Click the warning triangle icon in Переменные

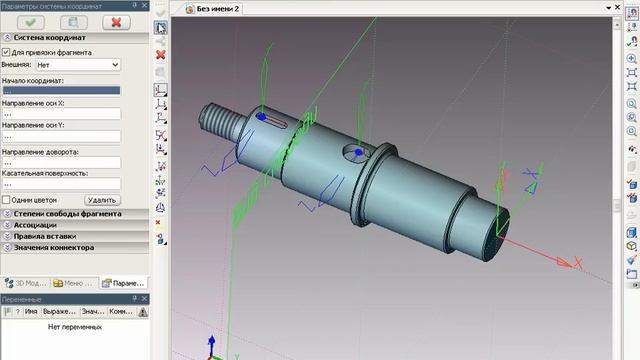pos(143,312)
